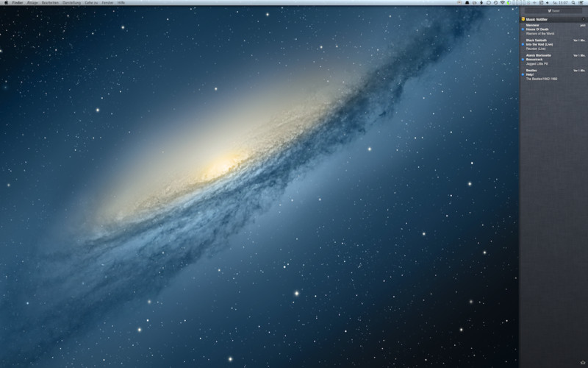Image resolution: width=588 pixels, height=368 pixels.
Task: Open the Time Machine clock icon
Action: pyautogui.click(x=495, y=3)
